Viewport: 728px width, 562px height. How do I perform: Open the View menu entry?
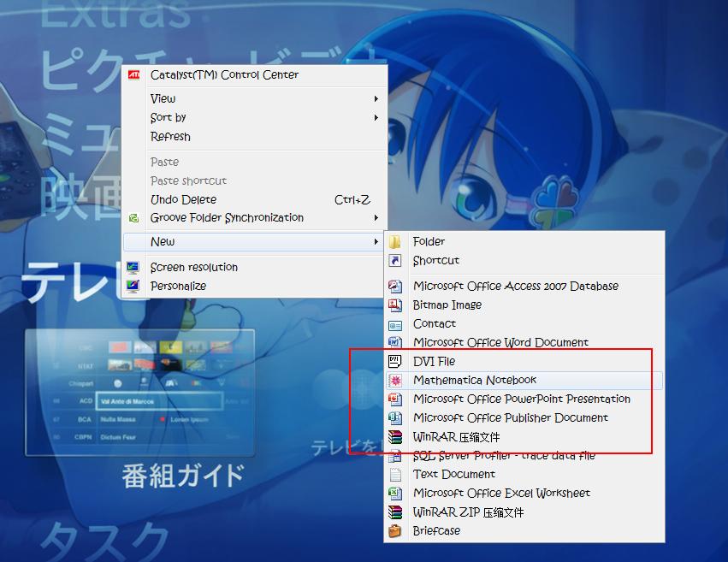click(254, 99)
